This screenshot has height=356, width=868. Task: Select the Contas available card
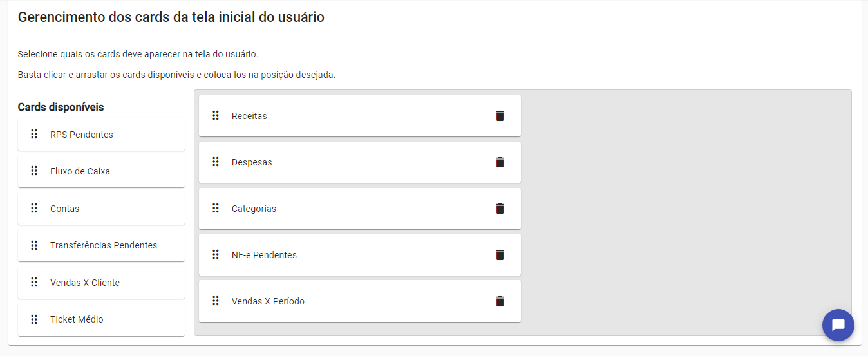(101, 209)
